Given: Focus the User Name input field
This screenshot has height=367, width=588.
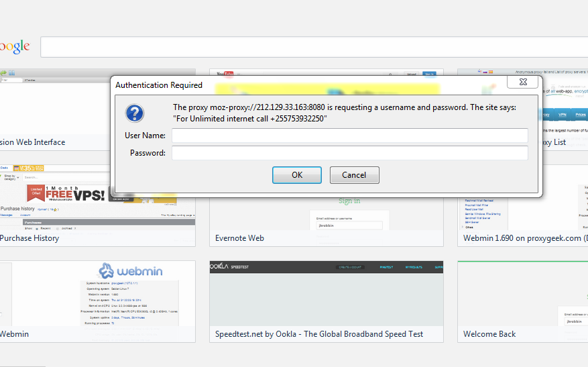Looking at the screenshot, I should click(350, 136).
